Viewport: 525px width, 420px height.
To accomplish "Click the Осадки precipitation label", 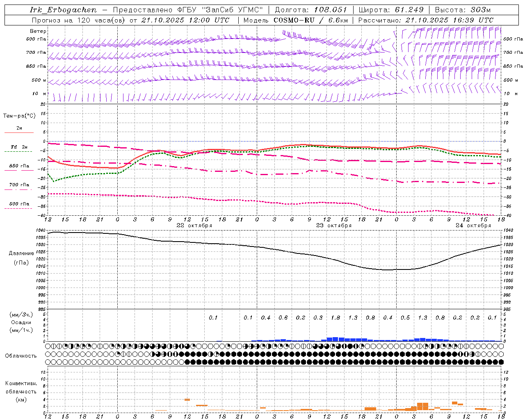I will 21,322.
